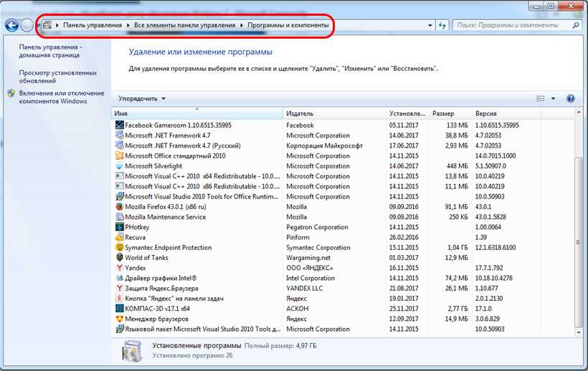Click the Mozilla Maintenance Service icon
Screen dimensions: 588x371
[x=119, y=217]
